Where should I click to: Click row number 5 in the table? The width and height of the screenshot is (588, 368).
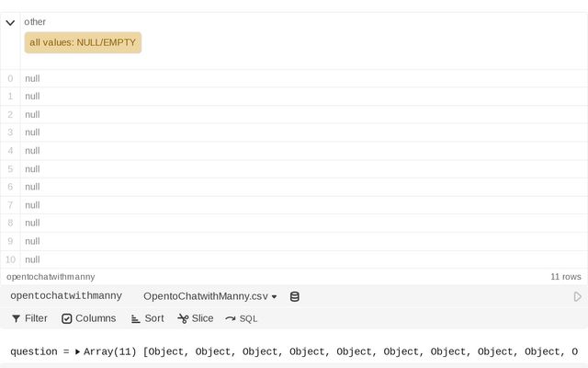(x=10, y=169)
